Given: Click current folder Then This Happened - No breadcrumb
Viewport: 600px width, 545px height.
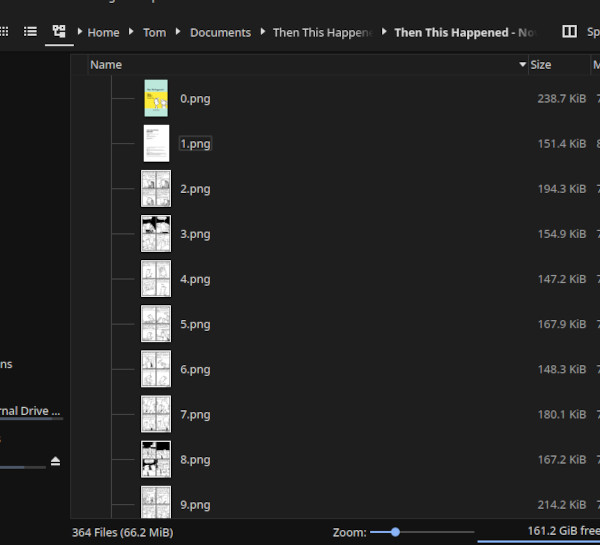Looking at the screenshot, I should (466, 33).
